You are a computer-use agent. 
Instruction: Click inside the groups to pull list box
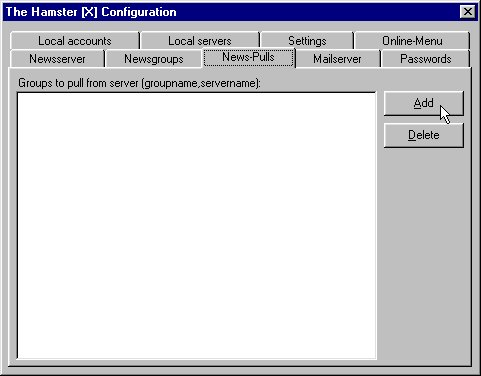tap(197, 226)
